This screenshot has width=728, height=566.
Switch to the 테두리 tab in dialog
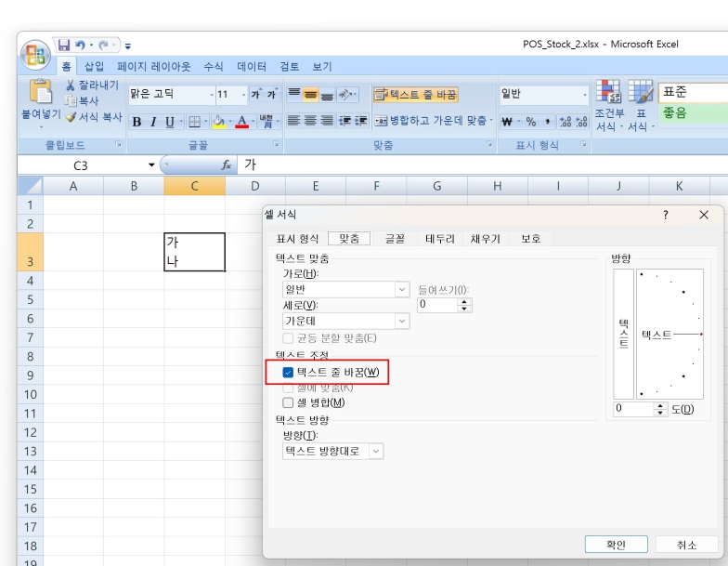tap(439, 239)
